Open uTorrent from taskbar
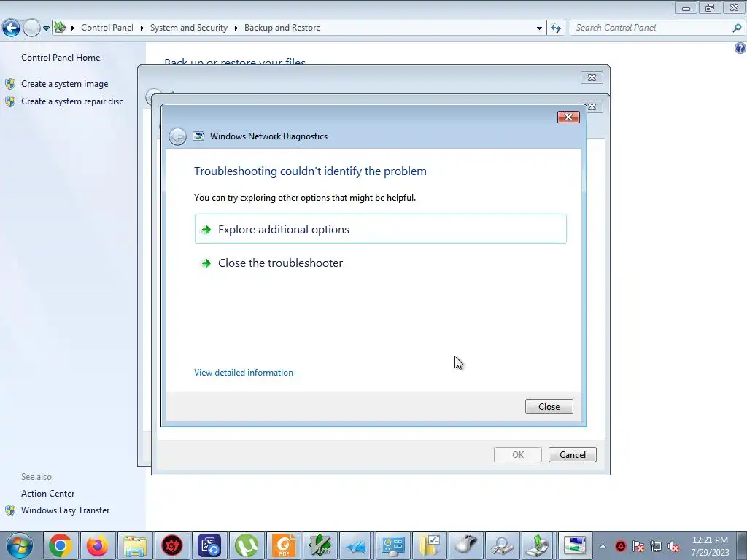The width and height of the screenshot is (747, 560). pyautogui.click(x=247, y=545)
